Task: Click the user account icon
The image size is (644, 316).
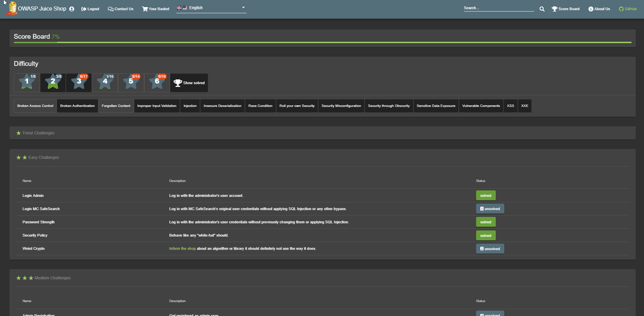Action: (72, 9)
